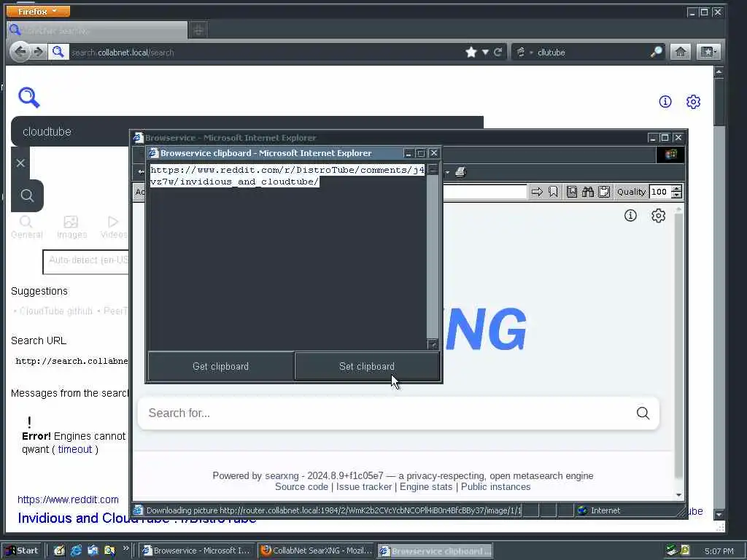Click the binoculars find icon in Browservice
747x560 pixels.
pos(588,192)
